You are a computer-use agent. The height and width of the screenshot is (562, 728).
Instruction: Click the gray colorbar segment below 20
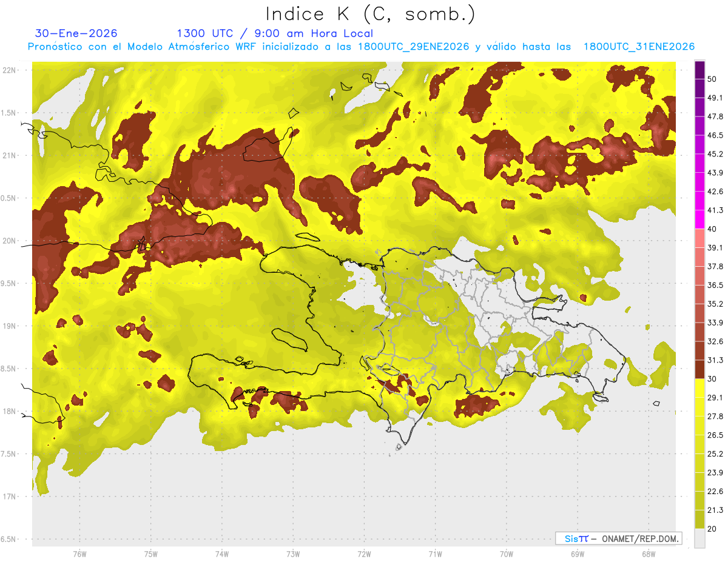[699, 538]
